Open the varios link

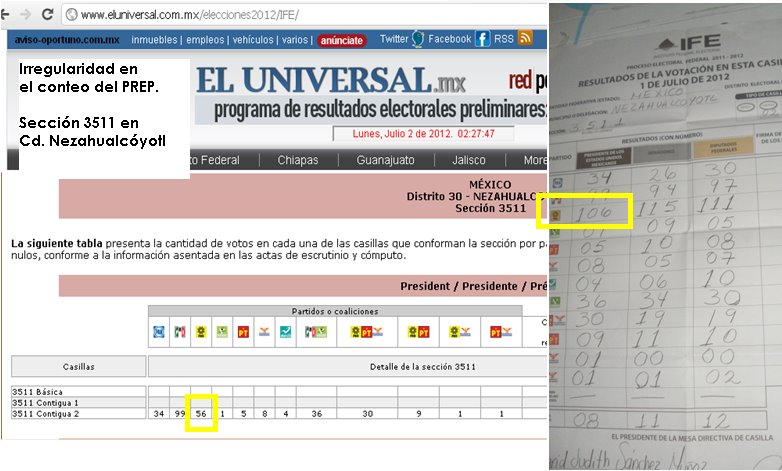[x=295, y=40]
